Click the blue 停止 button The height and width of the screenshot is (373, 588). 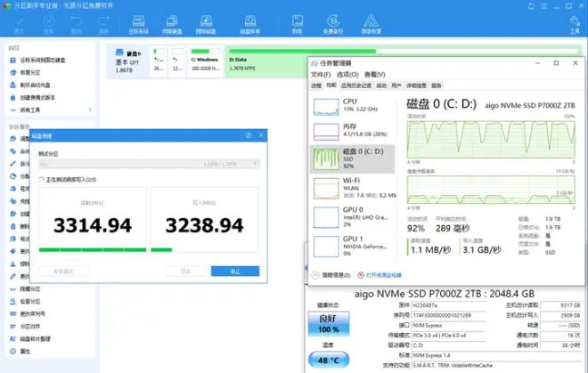(235, 271)
